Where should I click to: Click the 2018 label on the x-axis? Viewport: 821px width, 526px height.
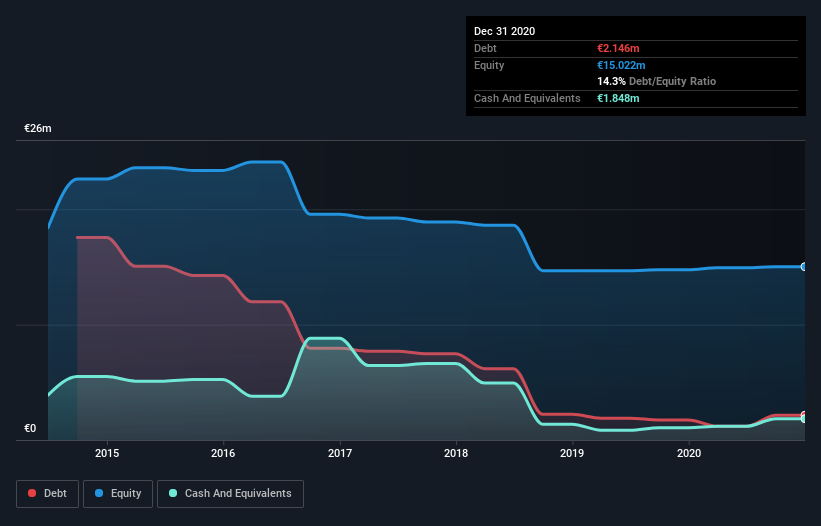456,453
